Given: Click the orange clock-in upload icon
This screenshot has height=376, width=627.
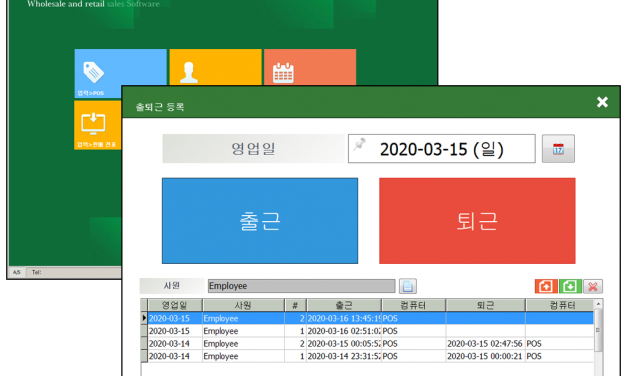Looking at the screenshot, I should (x=546, y=286).
